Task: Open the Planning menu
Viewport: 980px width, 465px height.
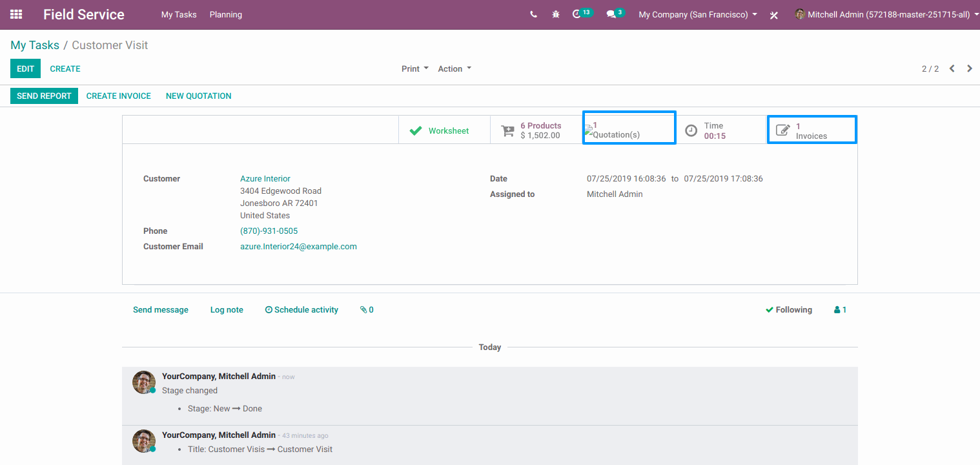Action: 226,14
